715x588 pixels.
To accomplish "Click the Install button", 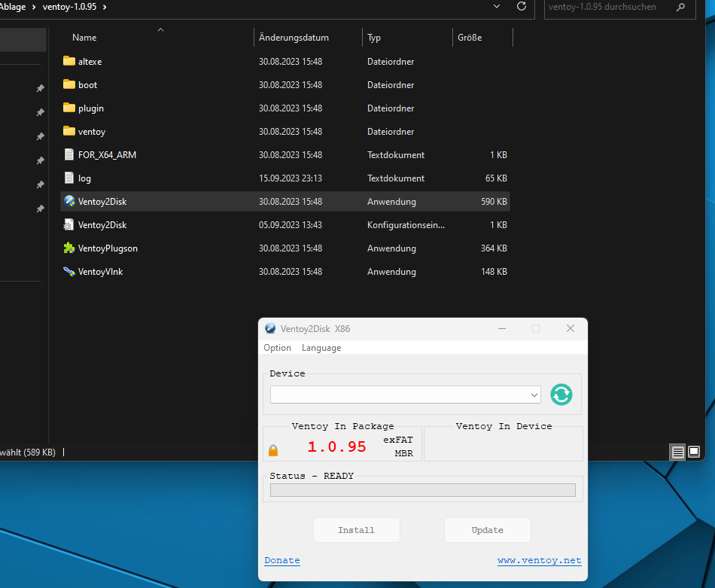I will pos(356,530).
